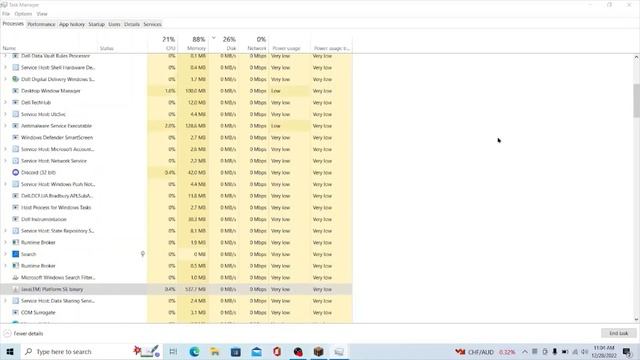Expand the Search process row

coord(5,254)
